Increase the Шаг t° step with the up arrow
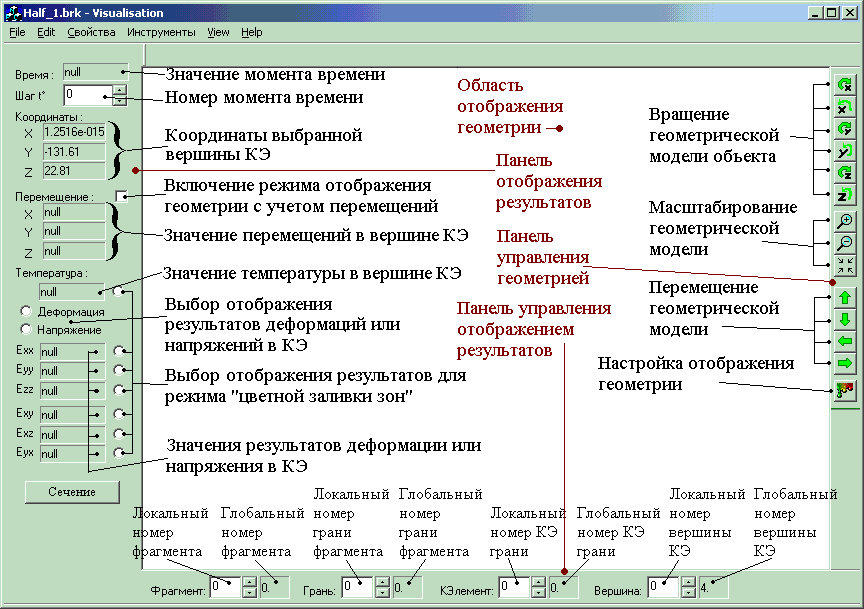Screen dimensions: 864x609 tap(120, 90)
